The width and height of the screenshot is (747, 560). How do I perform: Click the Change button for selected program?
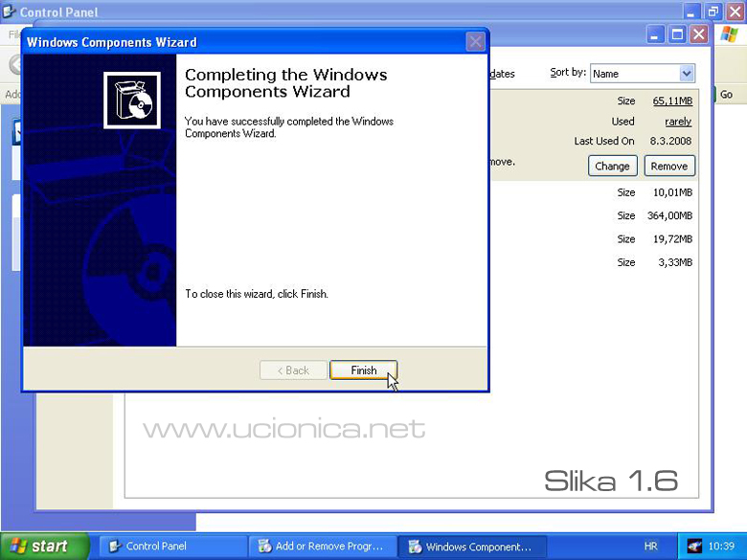tap(612, 166)
